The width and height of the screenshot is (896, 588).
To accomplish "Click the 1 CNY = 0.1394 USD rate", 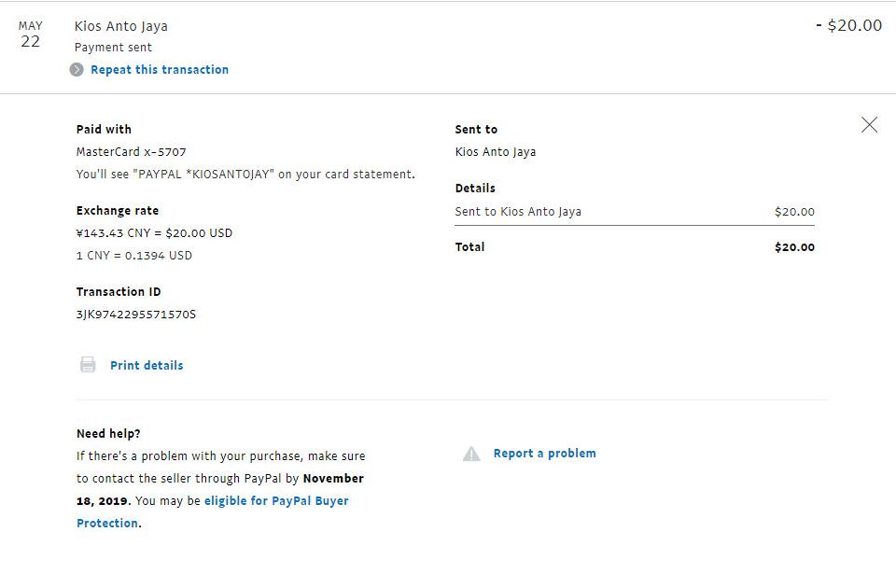I will click(134, 256).
